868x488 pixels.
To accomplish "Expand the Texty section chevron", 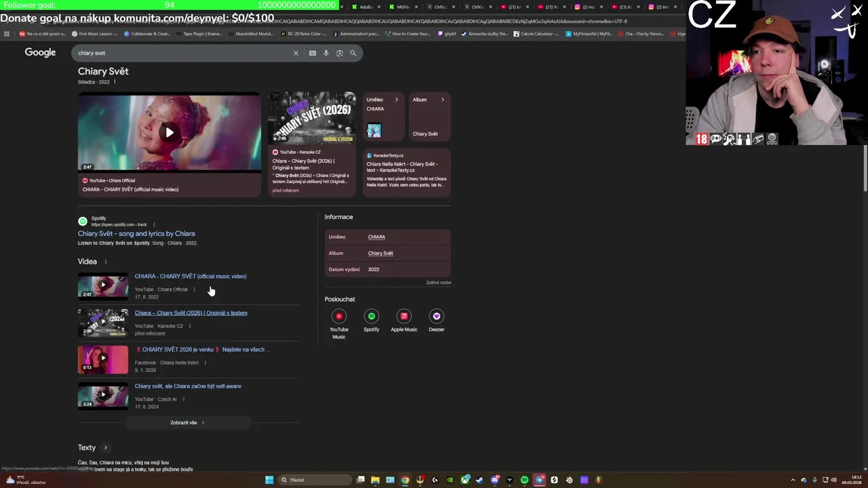I will tap(105, 447).
